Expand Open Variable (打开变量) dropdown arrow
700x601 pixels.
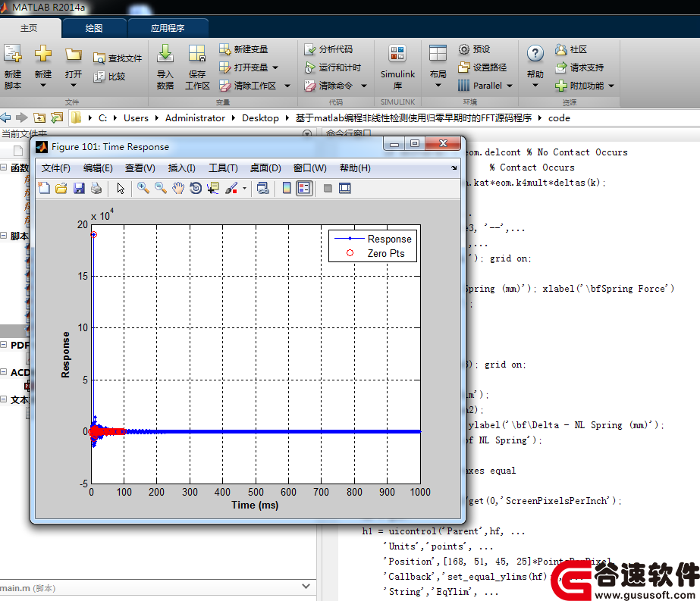coord(275,67)
